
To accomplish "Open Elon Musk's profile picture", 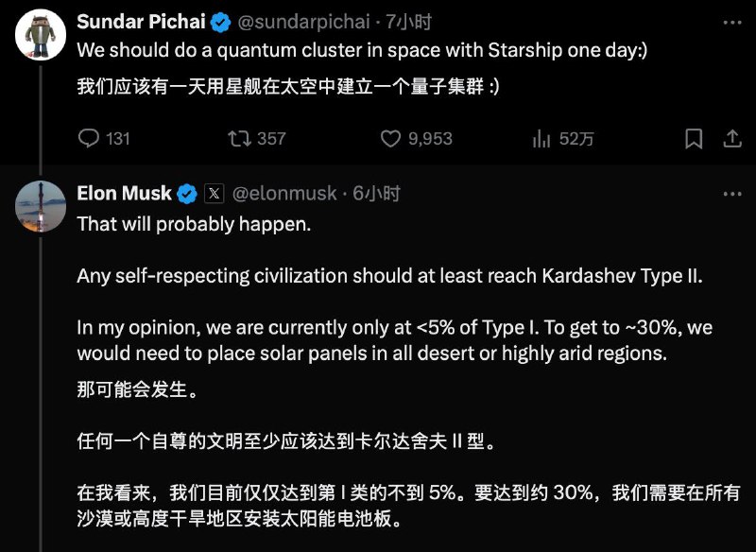I will click(x=41, y=206).
